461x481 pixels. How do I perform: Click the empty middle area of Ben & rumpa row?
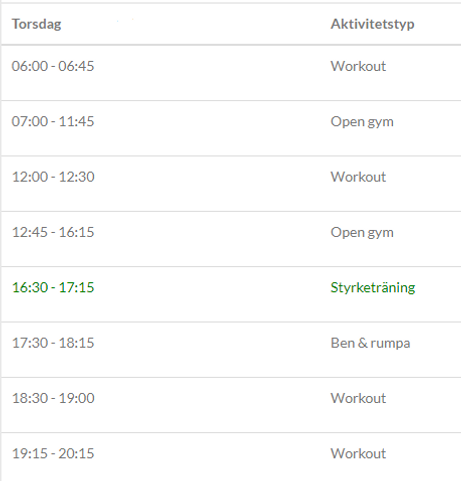coord(212,349)
